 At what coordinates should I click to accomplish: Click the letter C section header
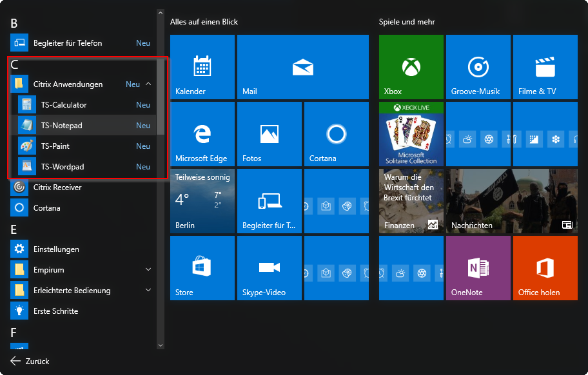(x=14, y=64)
